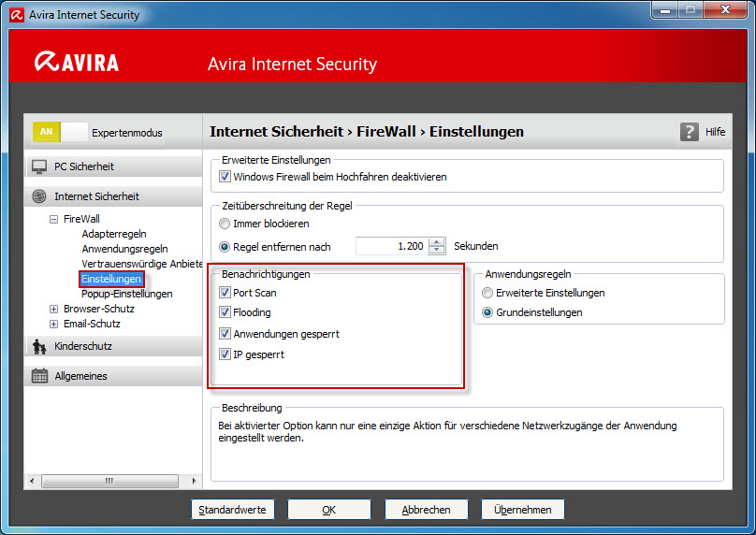Uncheck the Port Scan notification checkbox
This screenshot has height=535, width=756.
pyautogui.click(x=225, y=293)
